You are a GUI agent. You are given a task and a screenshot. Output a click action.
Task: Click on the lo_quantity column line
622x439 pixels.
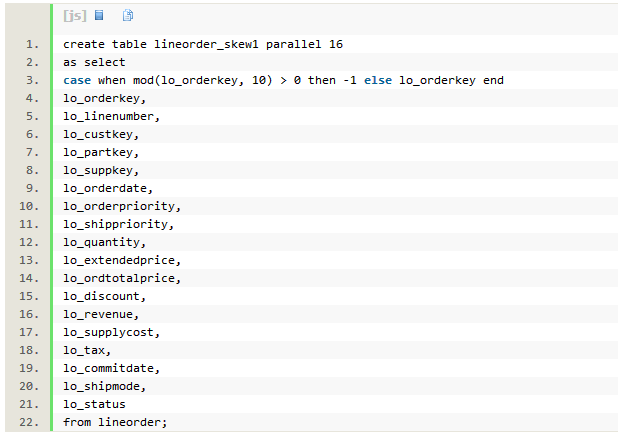click(104, 242)
